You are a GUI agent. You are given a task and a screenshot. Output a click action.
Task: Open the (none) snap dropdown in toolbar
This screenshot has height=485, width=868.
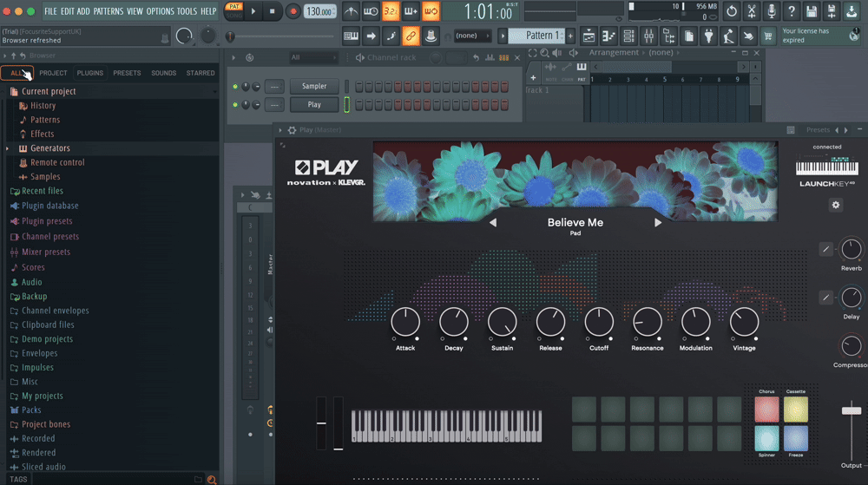[471, 36]
